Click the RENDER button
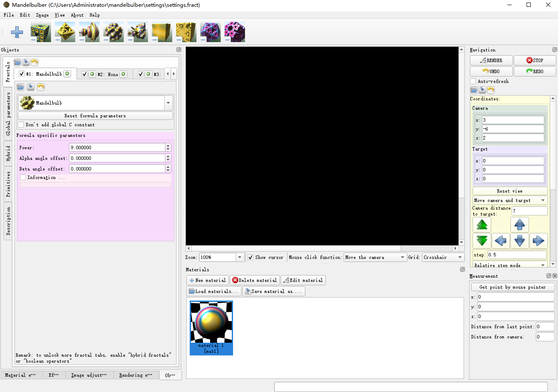The height and width of the screenshot is (392, 558). pyautogui.click(x=491, y=60)
